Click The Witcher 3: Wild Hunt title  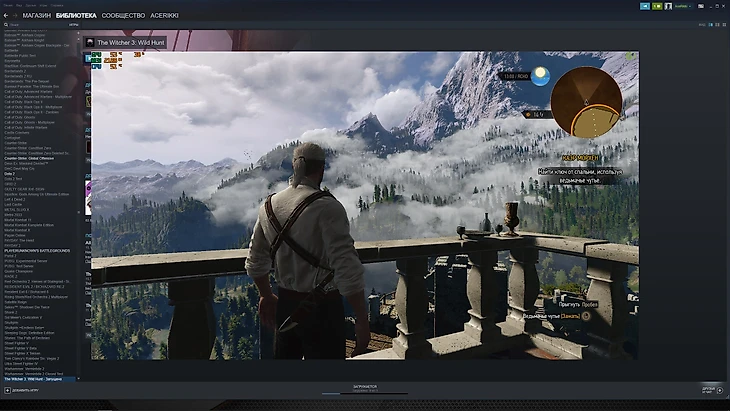[x=131, y=42]
